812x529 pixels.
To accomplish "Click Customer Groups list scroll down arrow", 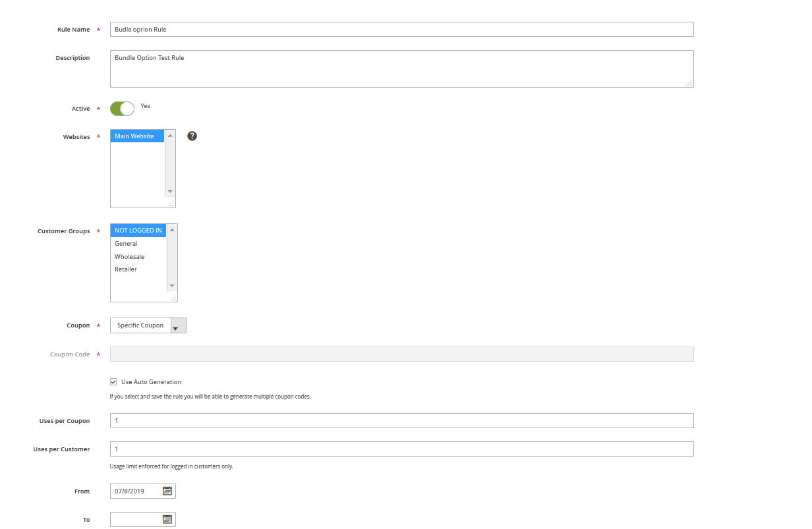I will click(172, 286).
